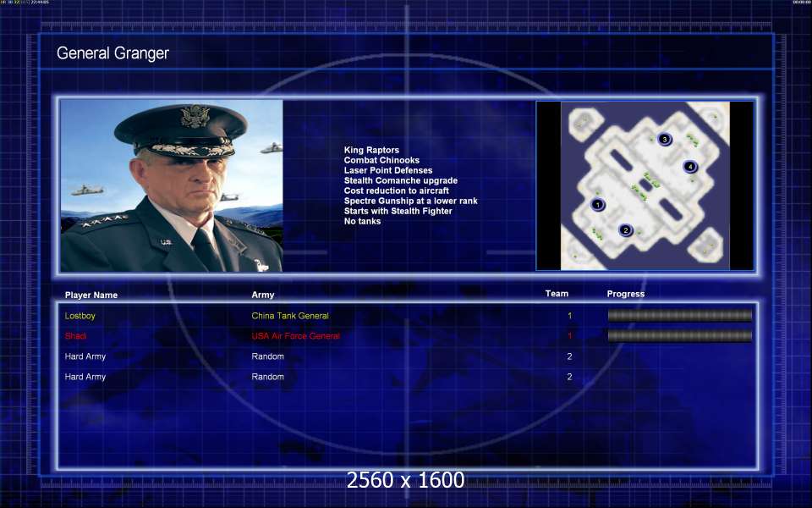Screen dimensions: 812x508
Task: Click USA Air Force General army entry
Action: point(296,336)
